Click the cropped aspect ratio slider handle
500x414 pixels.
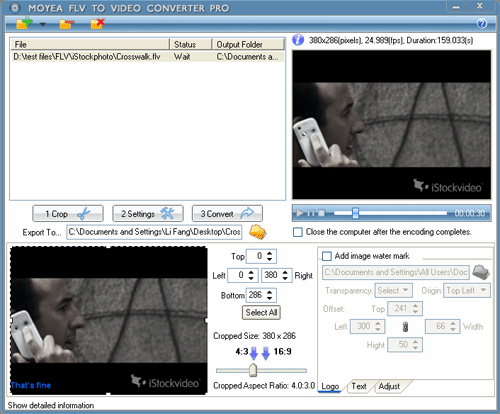253,370
